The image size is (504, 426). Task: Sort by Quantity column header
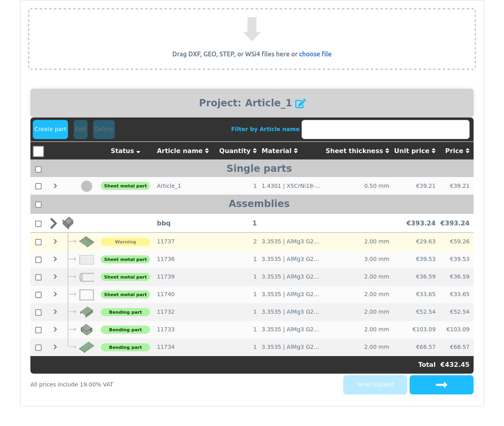coord(238,151)
